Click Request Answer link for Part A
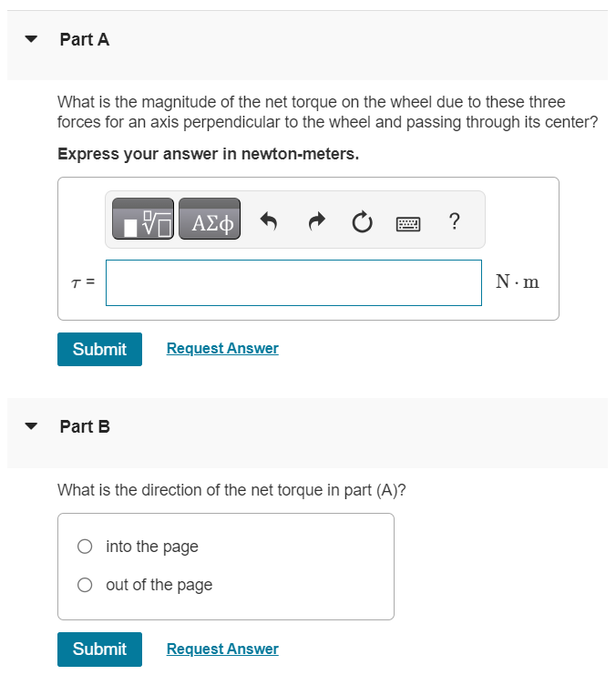Viewport: 616px width, 675px height. click(x=222, y=348)
